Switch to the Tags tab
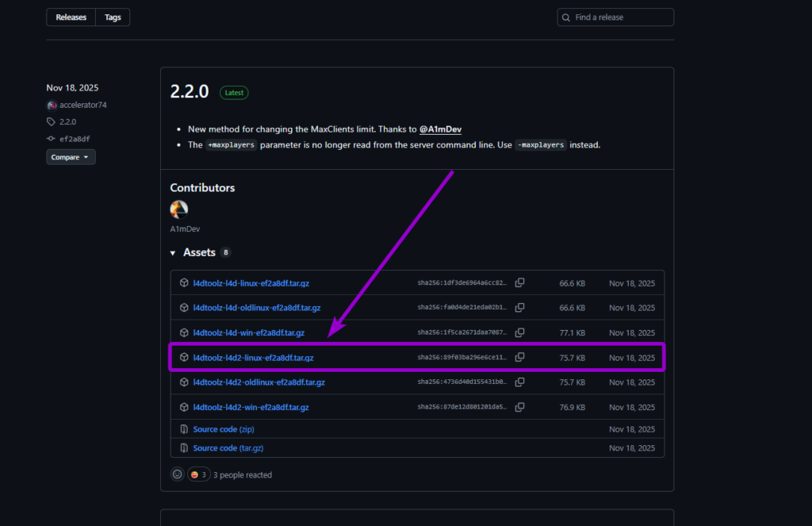 [112, 17]
